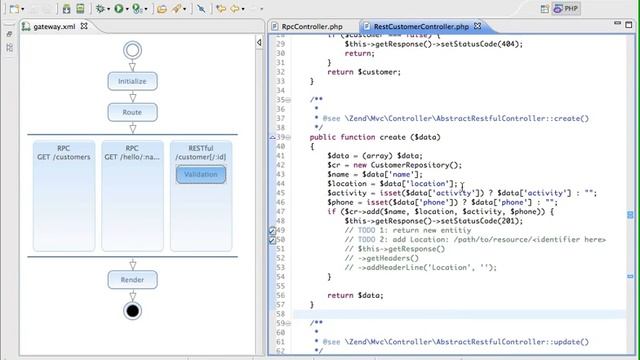640x360 pixels.
Task: Click the greyed Forward navigation arrow
Action: click(253, 9)
